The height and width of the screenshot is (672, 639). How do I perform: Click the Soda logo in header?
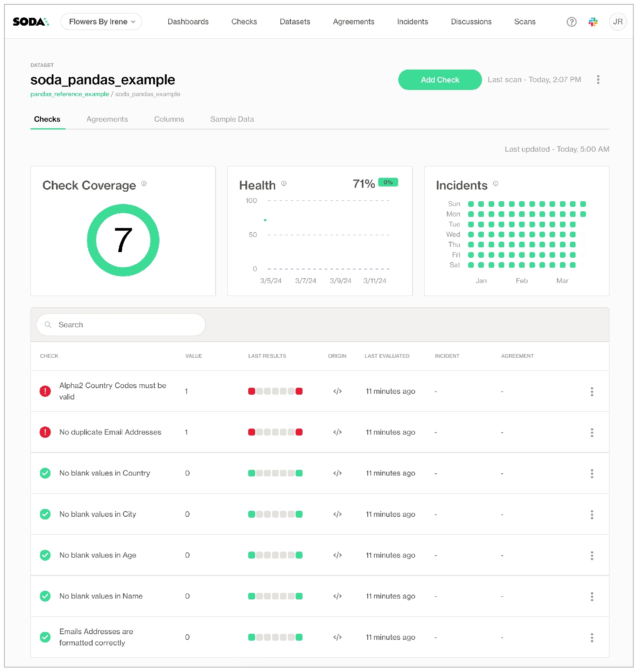[x=30, y=22]
